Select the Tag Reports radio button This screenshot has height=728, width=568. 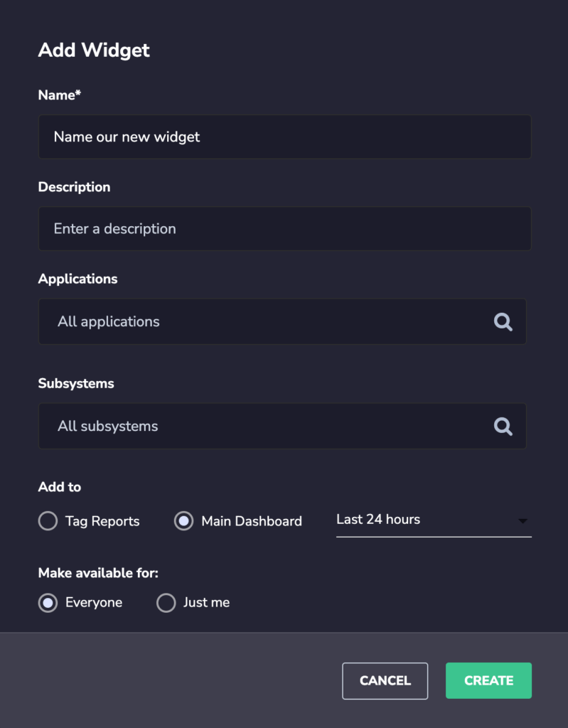(x=48, y=521)
